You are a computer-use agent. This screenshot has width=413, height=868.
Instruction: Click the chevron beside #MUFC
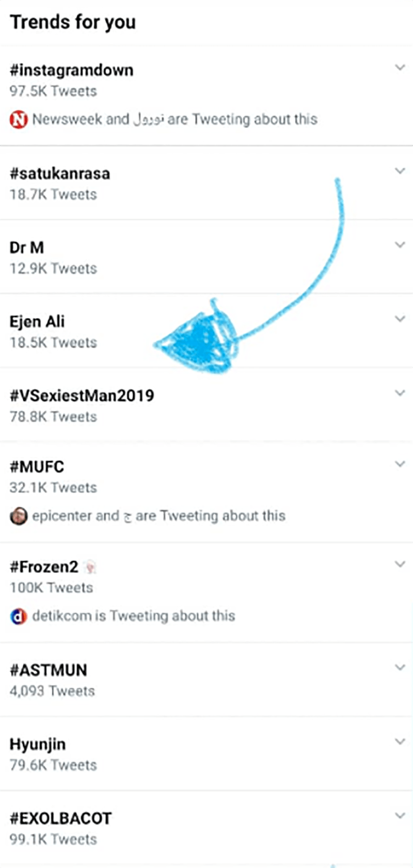pos(400,464)
